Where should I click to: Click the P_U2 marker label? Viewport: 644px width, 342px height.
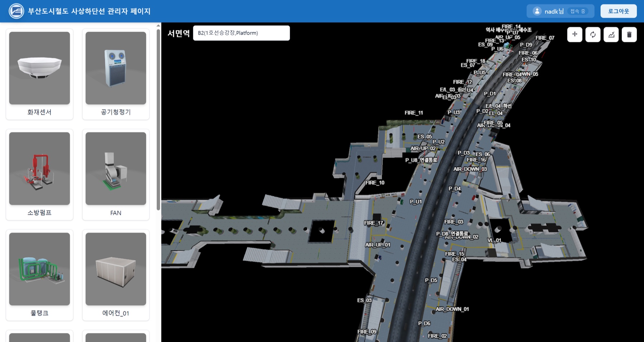pyautogui.click(x=439, y=142)
